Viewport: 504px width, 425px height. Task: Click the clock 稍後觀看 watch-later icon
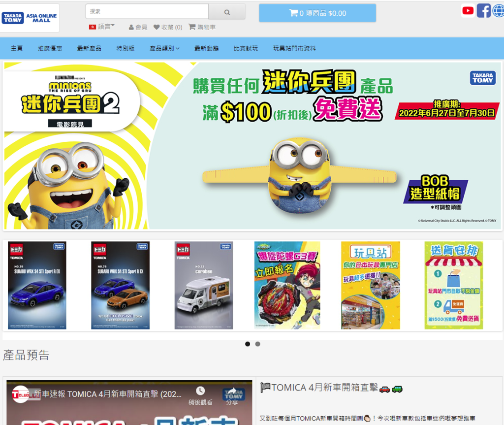(x=200, y=391)
